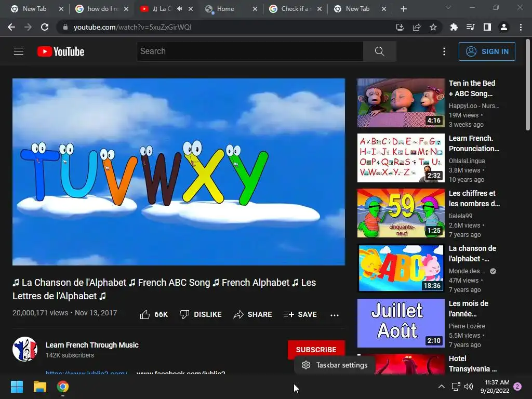The width and height of the screenshot is (532, 399).
Task: Close the YouTube La C tab
Action: point(191,9)
